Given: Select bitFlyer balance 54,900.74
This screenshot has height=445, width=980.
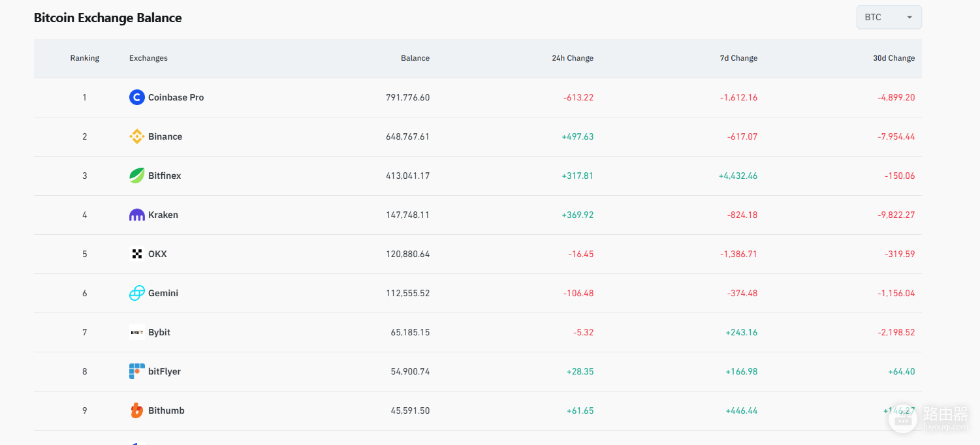Looking at the screenshot, I should coord(411,371).
